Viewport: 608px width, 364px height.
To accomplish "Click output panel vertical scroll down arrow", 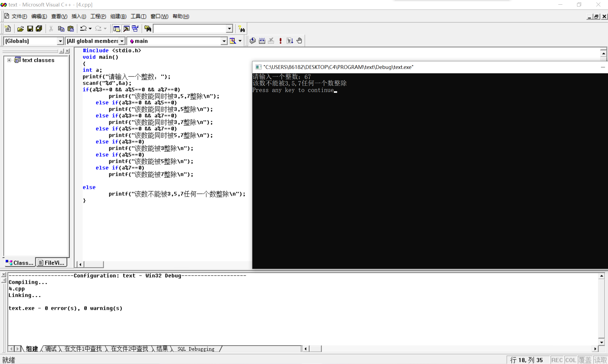I will [601, 342].
